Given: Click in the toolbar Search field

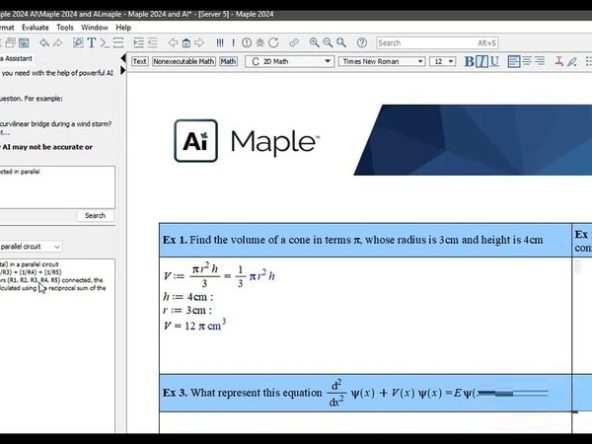Looking at the screenshot, I should [x=437, y=43].
